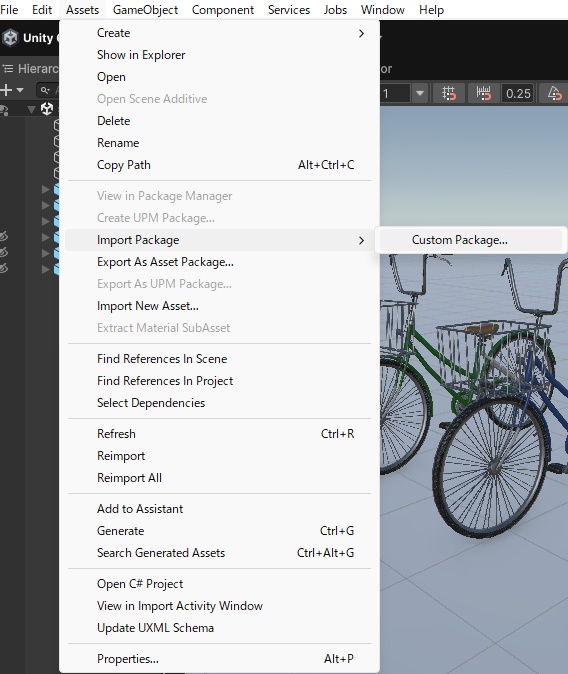This screenshot has width=568, height=674.
Task: Click Refresh menu entry
Action: [x=219, y=434]
